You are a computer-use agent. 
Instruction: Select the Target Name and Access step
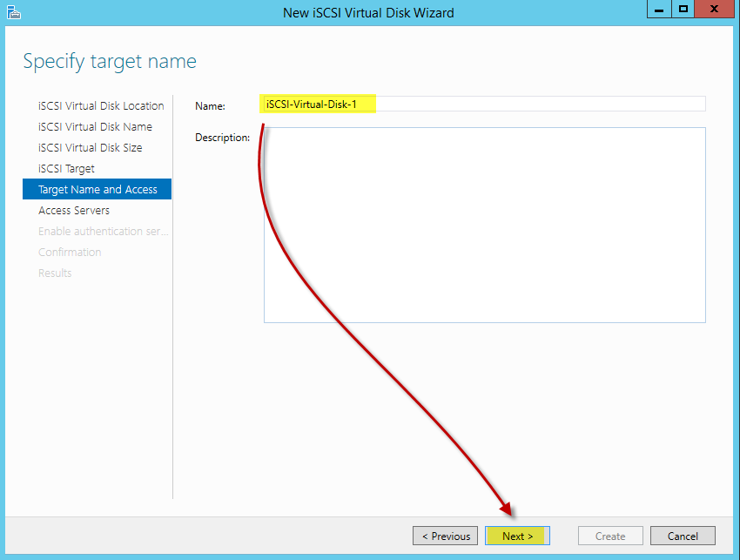(97, 189)
